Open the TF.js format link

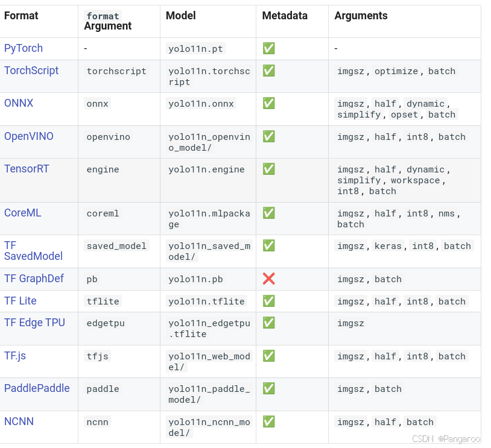(15, 356)
